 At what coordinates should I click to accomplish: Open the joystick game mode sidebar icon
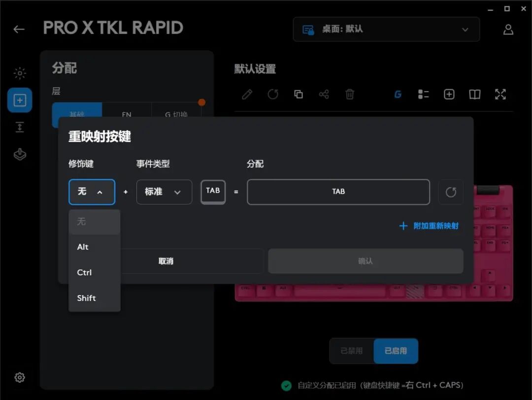(x=20, y=154)
